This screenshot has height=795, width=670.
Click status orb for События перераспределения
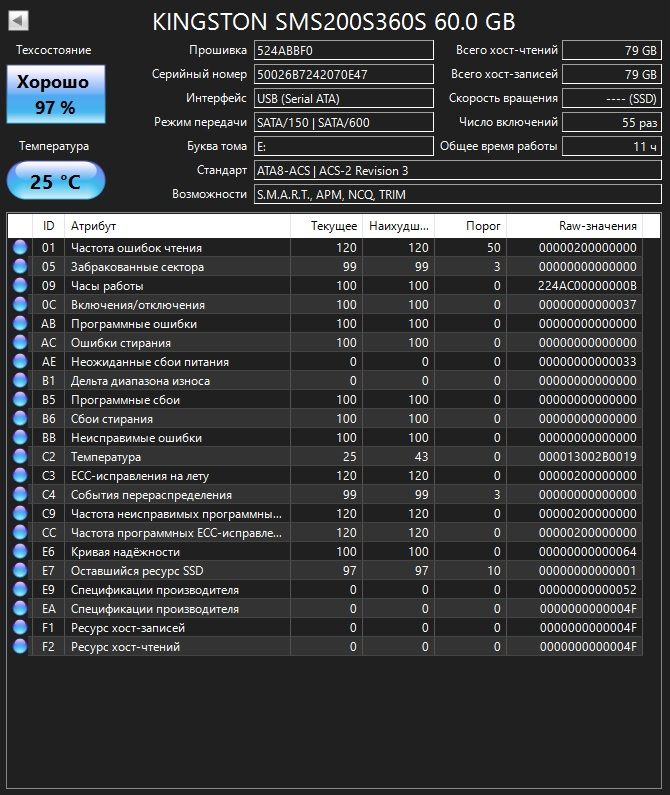click(20, 494)
